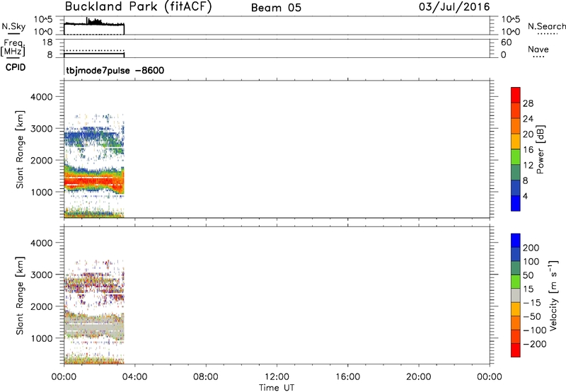
Task: Click the '28' tick on the Power colorbar
Action: pos(528,103)
